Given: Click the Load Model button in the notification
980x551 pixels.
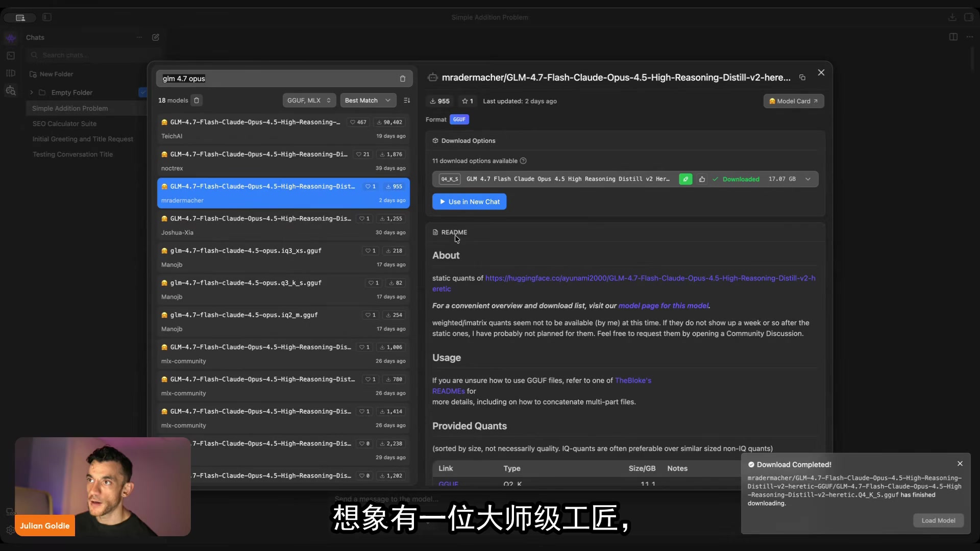Looking at the screenshot, I should (x=938, y=520).
